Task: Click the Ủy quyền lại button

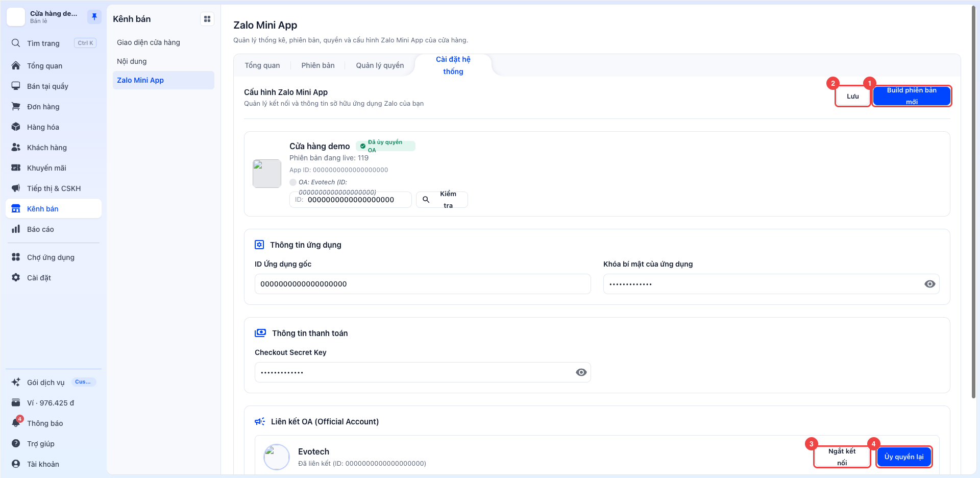Action: pyautogui.click(x=904, y=457)
